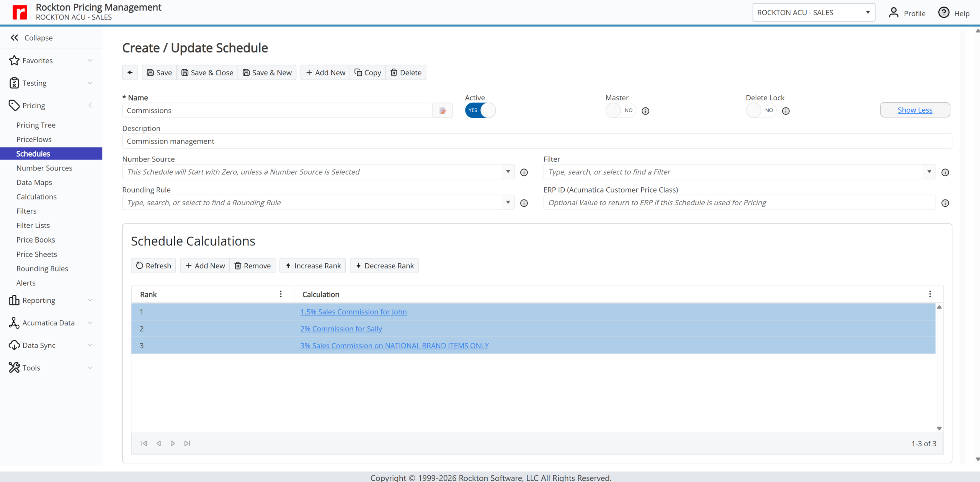Open Price Books in sidebar
The height and width of the screenshot is (482, 980).
pos(36,240)
